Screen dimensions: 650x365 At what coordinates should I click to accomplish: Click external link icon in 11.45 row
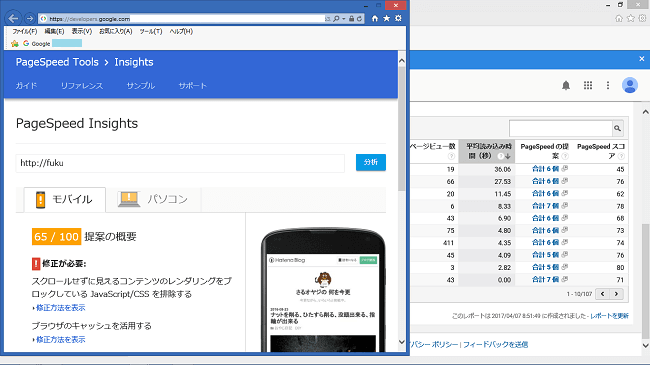(x=565, y=193)
